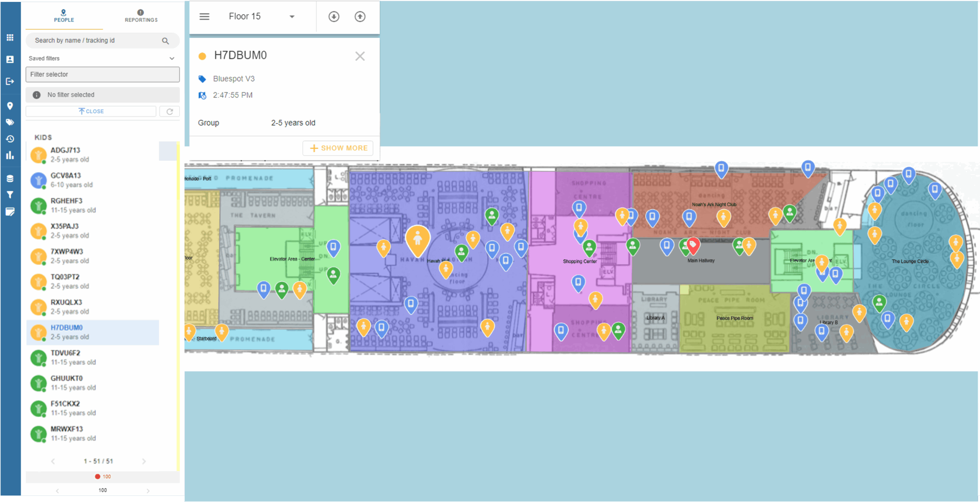The width and height of the screenshot is (980, 502).
Task: Click the refresh filter icon
Action: click(x=170, y=111)
